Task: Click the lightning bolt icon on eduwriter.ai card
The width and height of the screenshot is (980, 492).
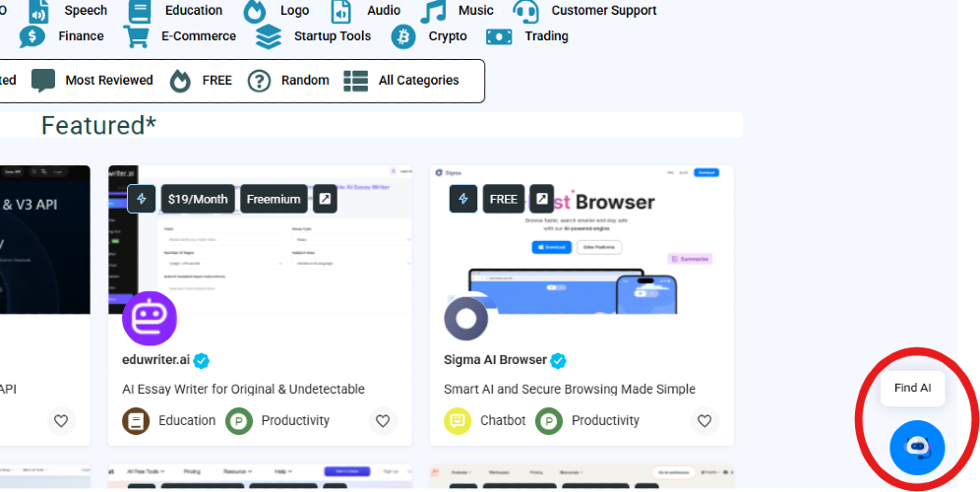Action: 142,199
